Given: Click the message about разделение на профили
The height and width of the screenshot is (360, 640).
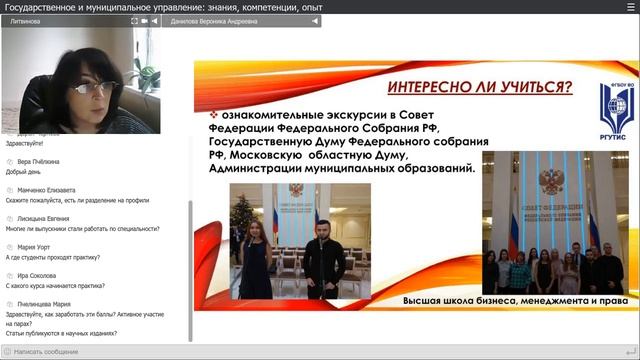Looking at the screenshot, I should pos(77,201).
